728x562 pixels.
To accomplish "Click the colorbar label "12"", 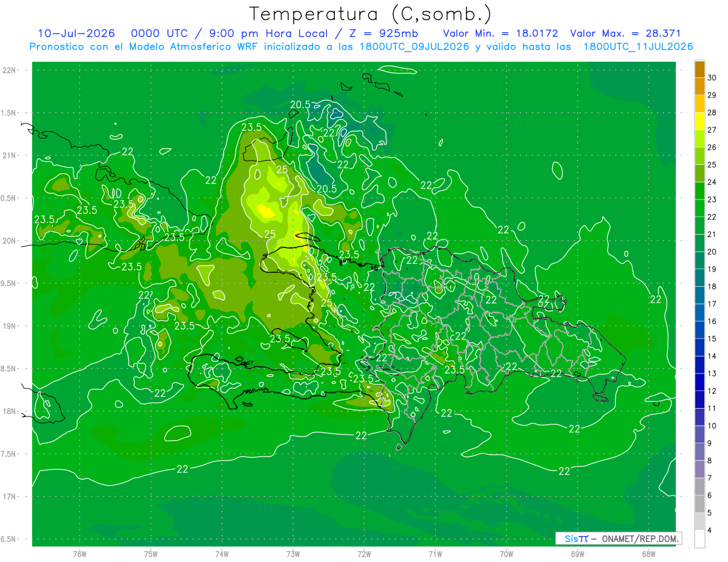I will (712, 390).
